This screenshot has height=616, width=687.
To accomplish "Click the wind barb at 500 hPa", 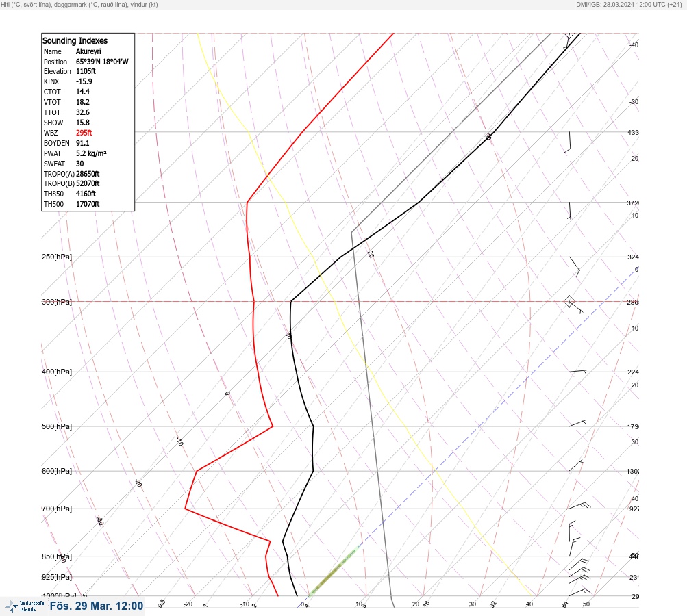I will [x=577, y=424].
